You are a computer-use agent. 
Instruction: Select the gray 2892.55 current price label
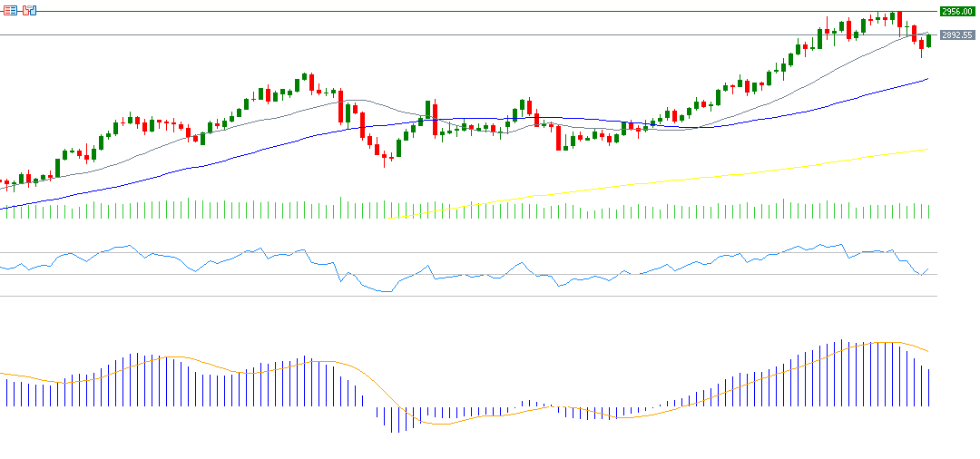[x=956, y=35]
